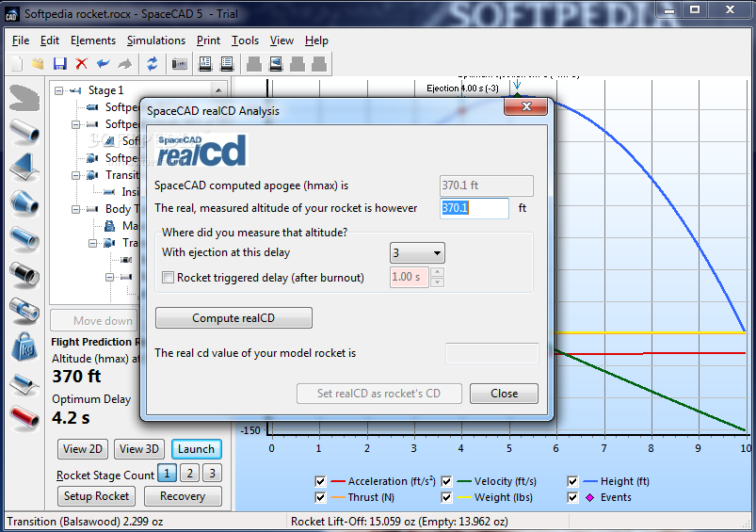Click Set realCD as rocket's CD

pos(379,394)
